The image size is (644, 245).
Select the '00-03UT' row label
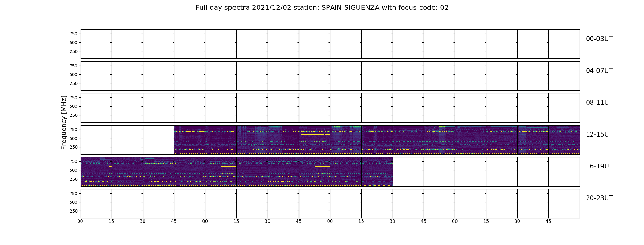[x=599, y=39]
